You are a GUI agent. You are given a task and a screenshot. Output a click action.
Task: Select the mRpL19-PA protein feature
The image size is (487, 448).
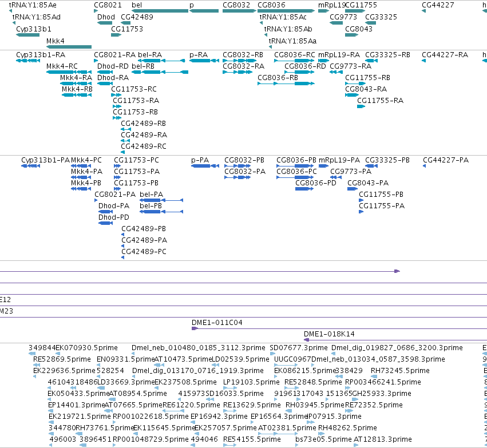coord(324,166)
